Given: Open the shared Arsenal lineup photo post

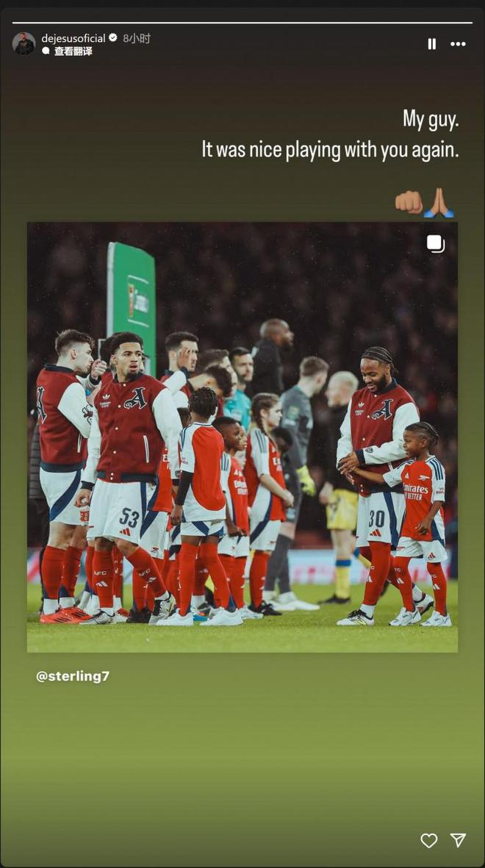Looking at the screenshot, I should 242,437.
